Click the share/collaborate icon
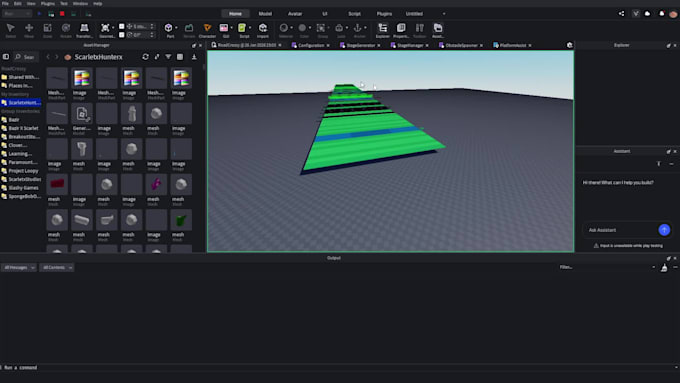The height and width of the screenshot is (383, 680). point(621,13)
